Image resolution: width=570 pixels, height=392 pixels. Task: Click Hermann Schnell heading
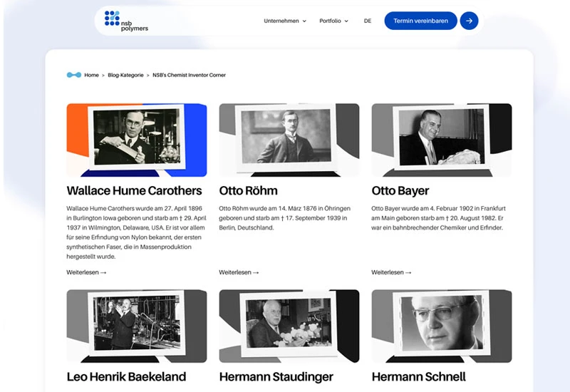coord(418,377)
